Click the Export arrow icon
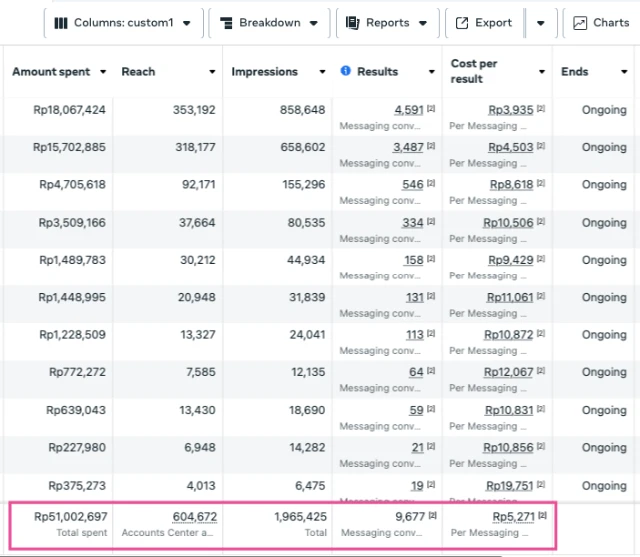Viewport: 640px width, 557px height. [x=462, y=23]
